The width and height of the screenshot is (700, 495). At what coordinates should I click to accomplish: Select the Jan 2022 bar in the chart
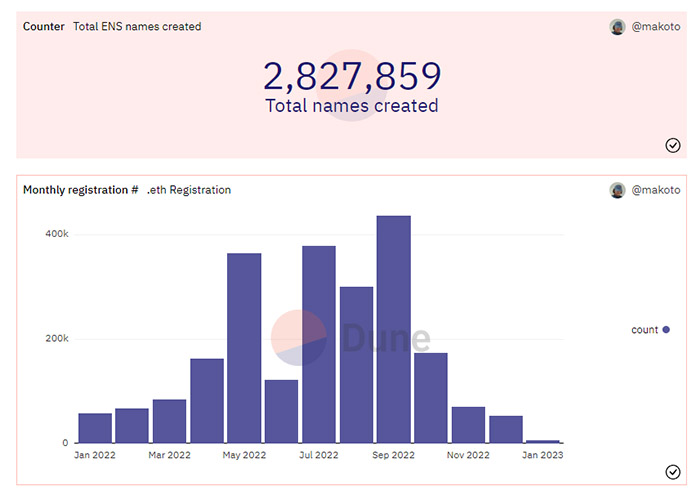[x=95, y=428]
